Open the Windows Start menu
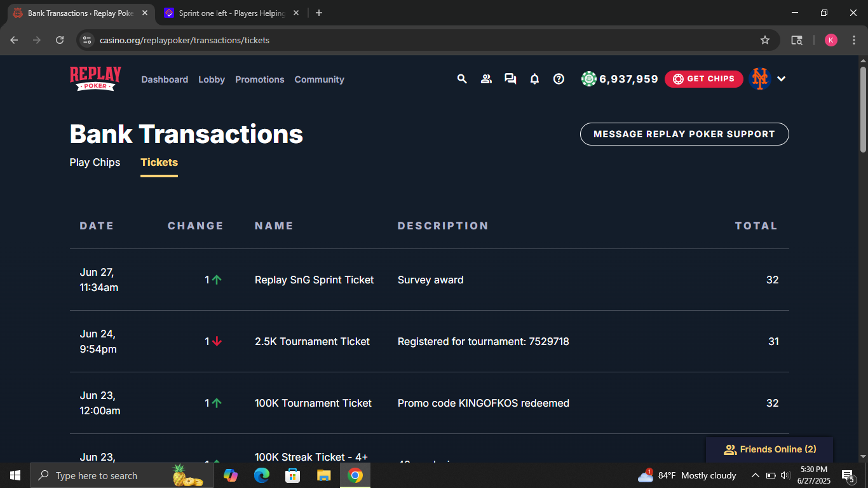Viewport: 868px width, 488px height. click(x=15, y=475)
